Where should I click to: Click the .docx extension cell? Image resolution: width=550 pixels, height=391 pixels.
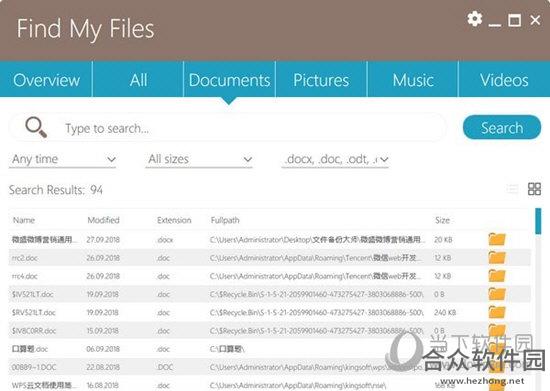pos(165,240)
